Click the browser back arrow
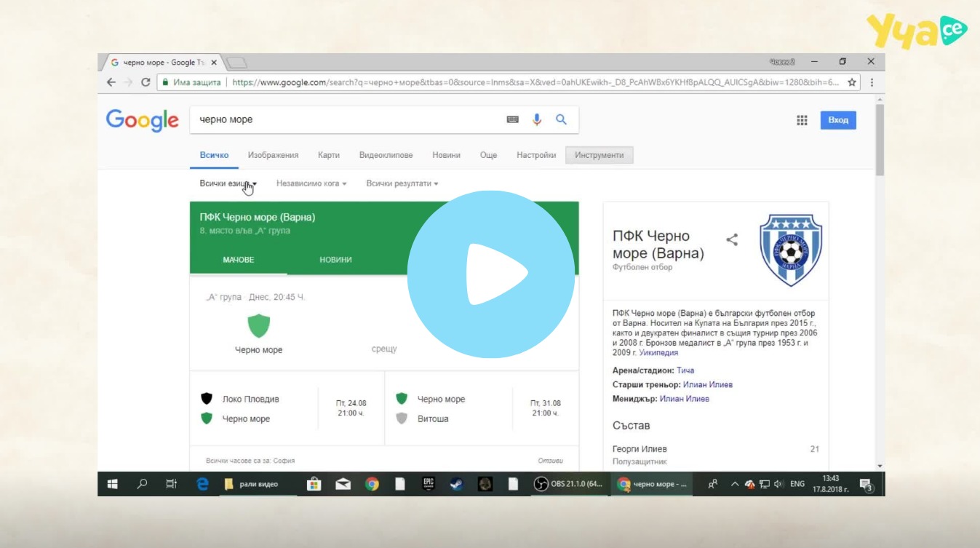The width and height of the screenshot is (980, 548). [x=111, y=82]
